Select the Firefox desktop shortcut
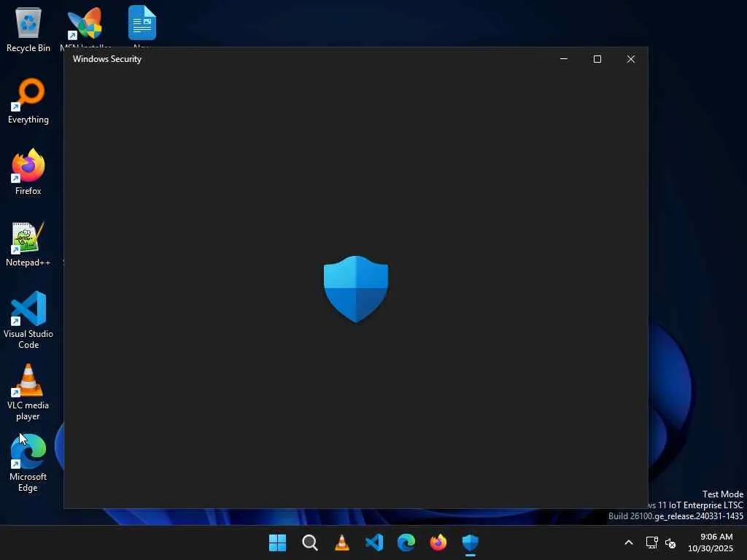The image size is (747, 560). [x=28, y=172]
